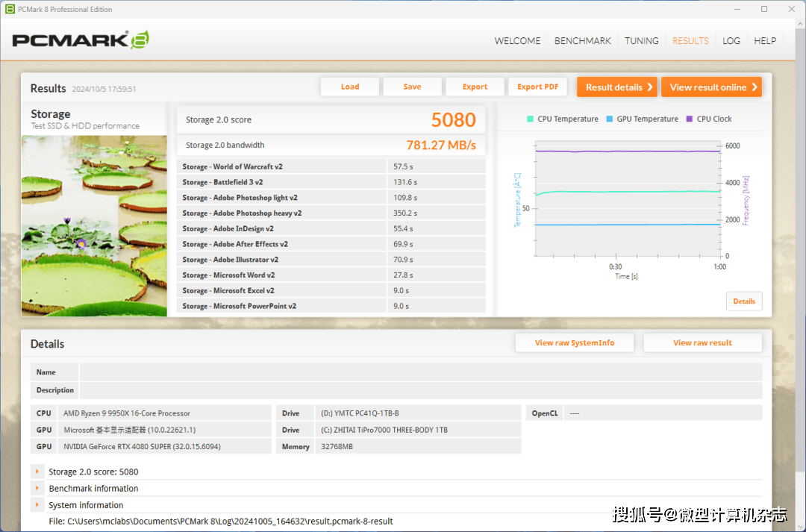Click the PCMARK 8 logo
806x532 pixels.
[x=81, y=40]
